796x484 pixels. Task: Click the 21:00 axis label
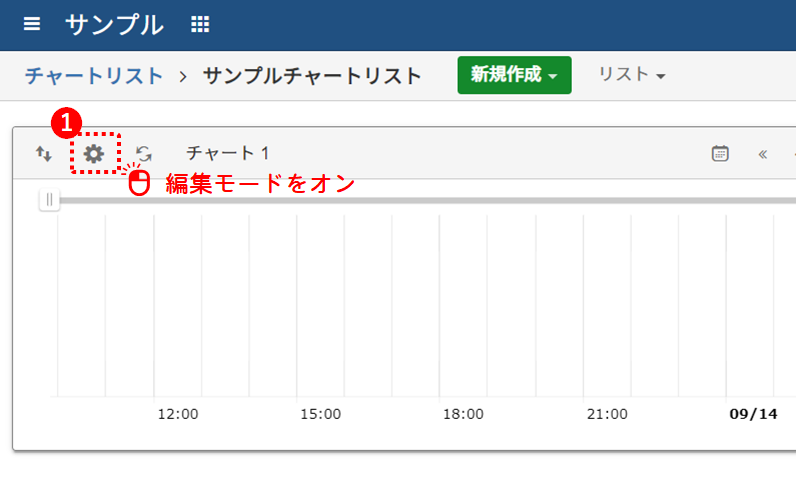607,414
